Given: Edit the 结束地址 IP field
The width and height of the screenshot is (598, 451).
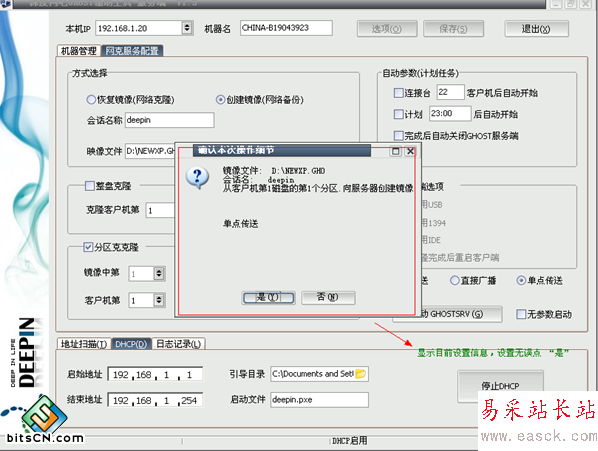Looking at the screenshot, I should (155, 400).
